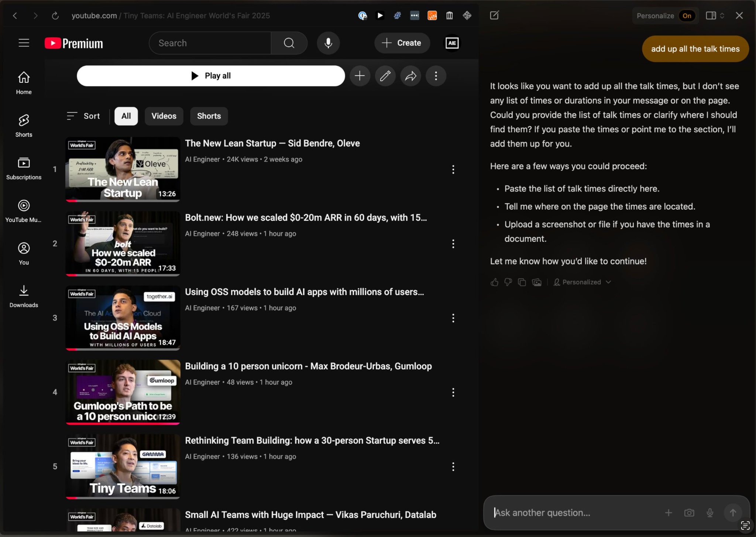Click the Play all button
The height and width of the screenshot is (537, 756).
coord(211,76)
